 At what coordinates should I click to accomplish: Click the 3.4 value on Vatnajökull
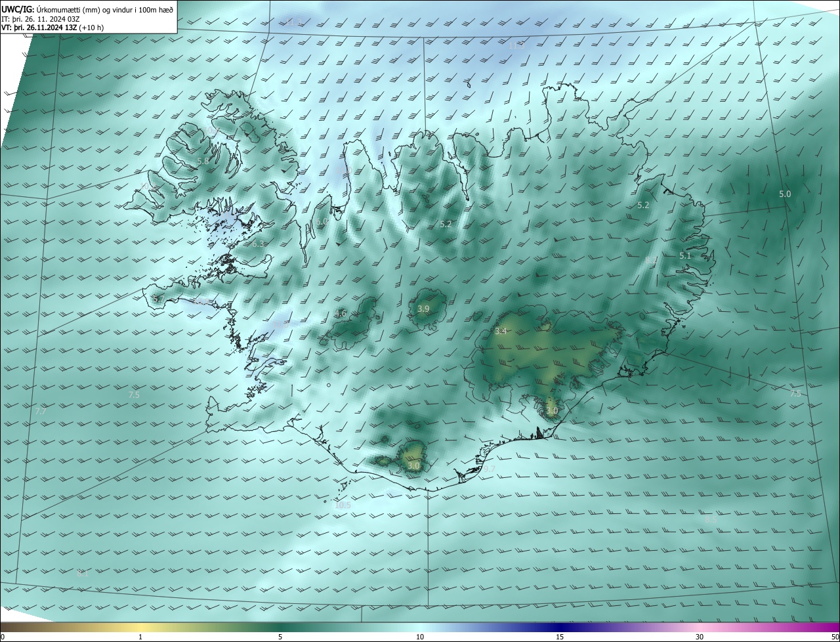[x=501, y=332]
